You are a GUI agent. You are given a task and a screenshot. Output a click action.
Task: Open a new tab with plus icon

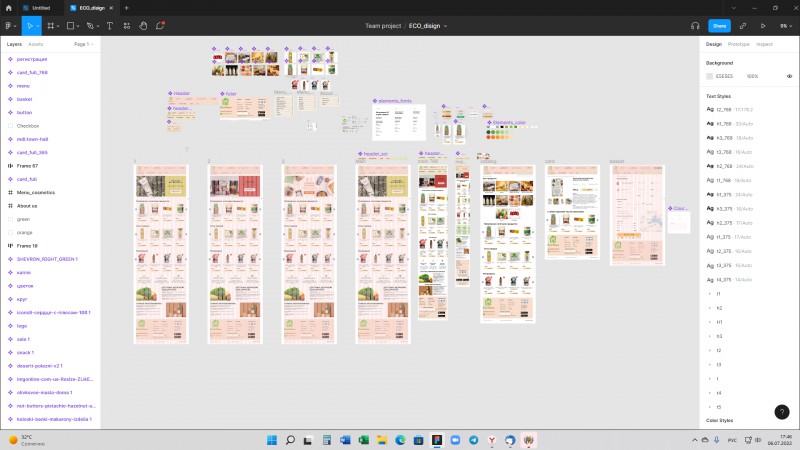(127, 8)
